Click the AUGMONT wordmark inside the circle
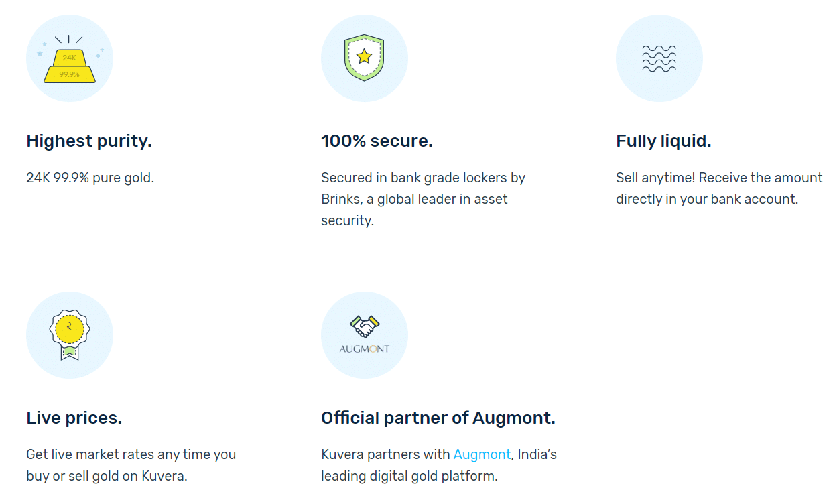837x504 pixels. point(365,349)
